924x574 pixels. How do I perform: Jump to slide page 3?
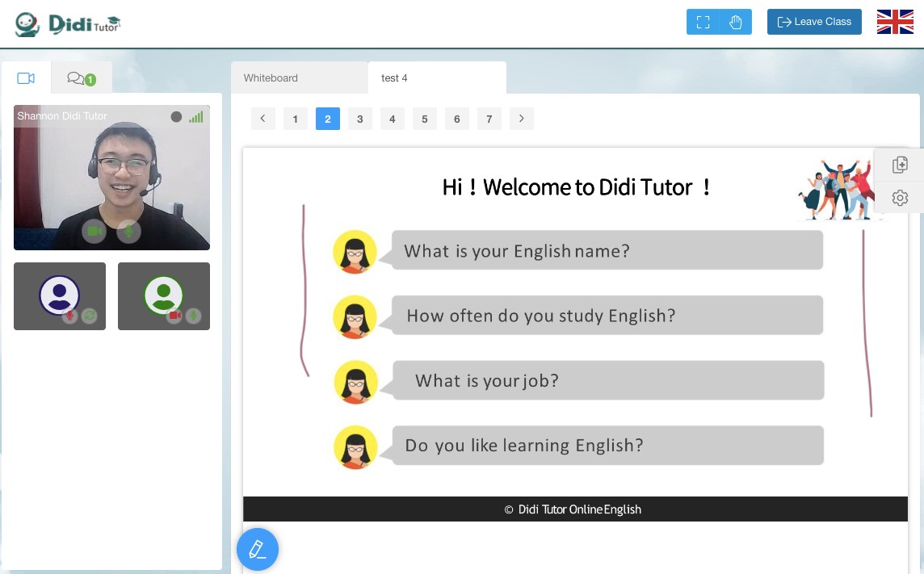360,119
